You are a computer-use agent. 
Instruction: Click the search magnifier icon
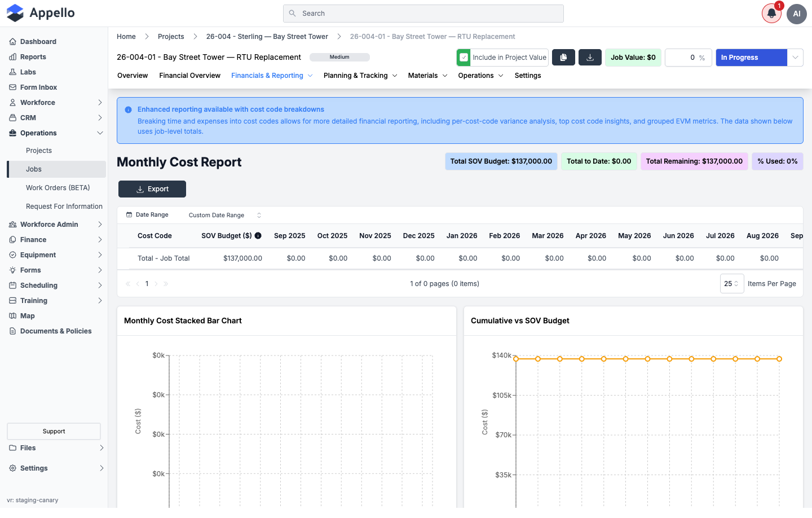292,14
